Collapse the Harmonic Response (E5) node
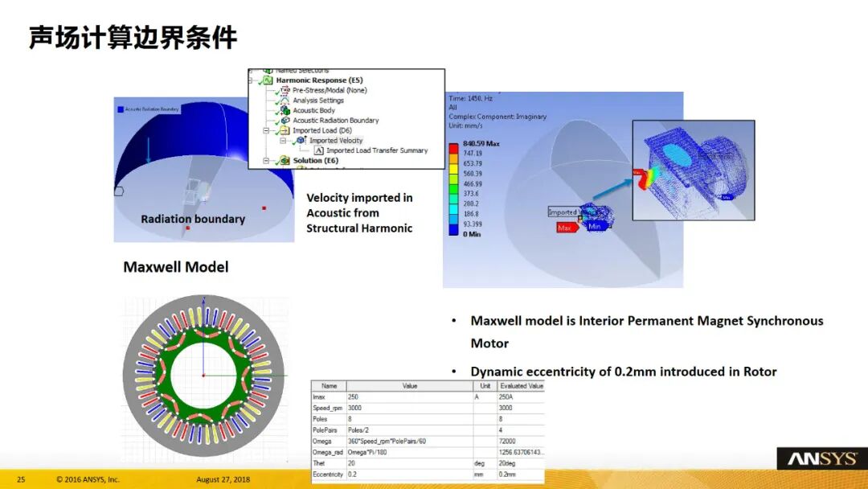Image resolution: width=868 pixels, height=489 pixels. [x=252, y=80]
